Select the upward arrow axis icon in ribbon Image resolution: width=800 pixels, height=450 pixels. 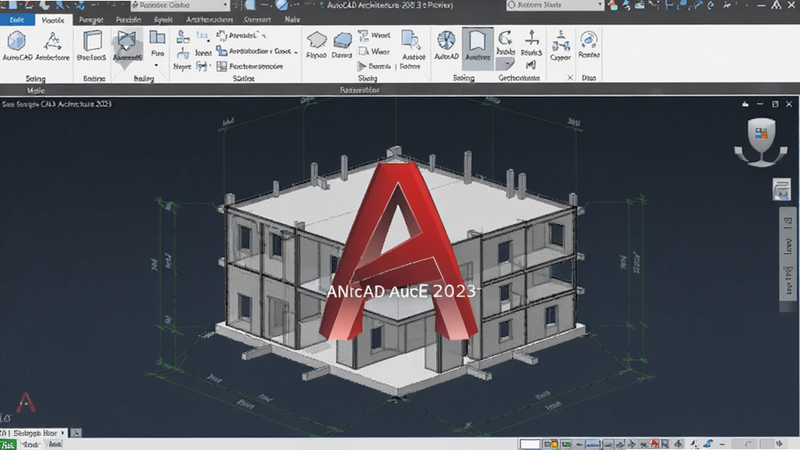[532, 38]
